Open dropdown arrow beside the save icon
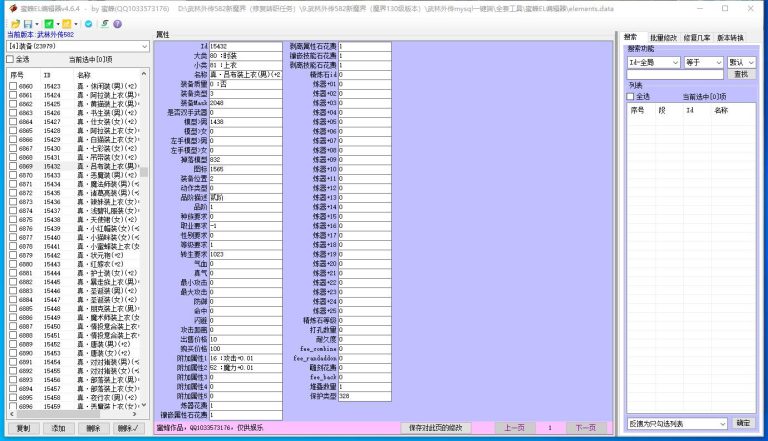 [x=37, y=23]
